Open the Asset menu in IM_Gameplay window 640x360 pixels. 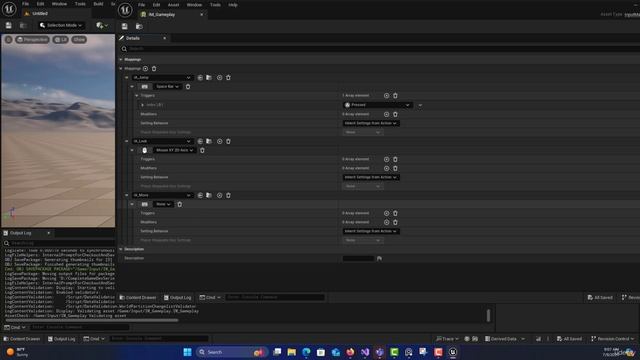coord(173,5)
